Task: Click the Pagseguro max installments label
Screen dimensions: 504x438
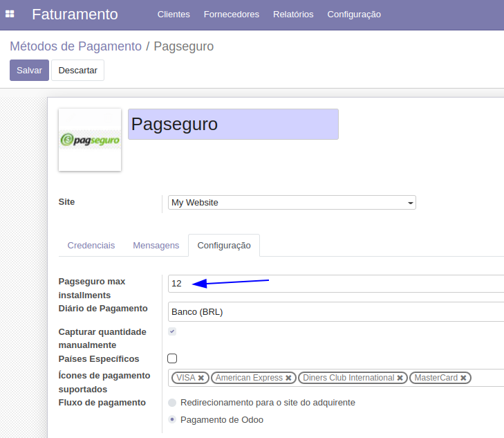Action: 92,288
